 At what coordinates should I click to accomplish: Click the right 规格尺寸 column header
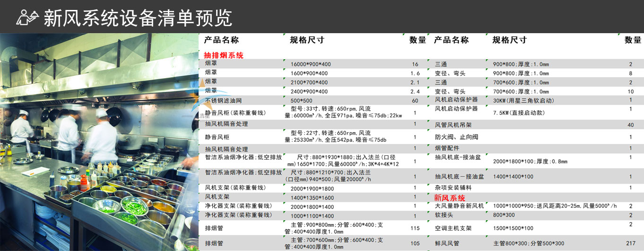tap(509, 40)
